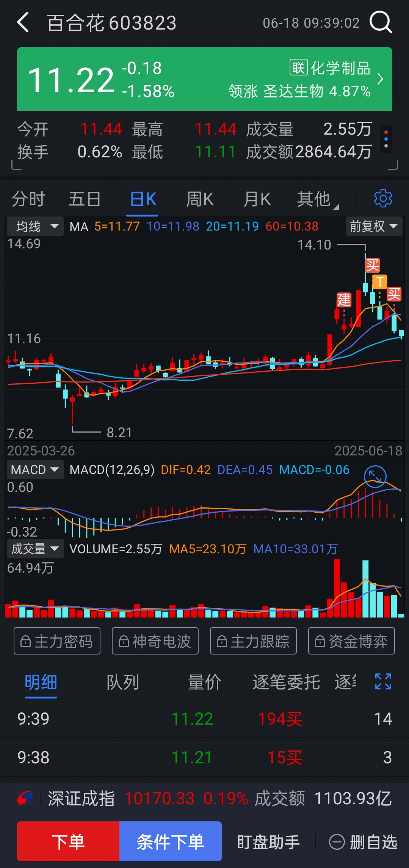Tap the 14.10 high price label

coord(314,245)
